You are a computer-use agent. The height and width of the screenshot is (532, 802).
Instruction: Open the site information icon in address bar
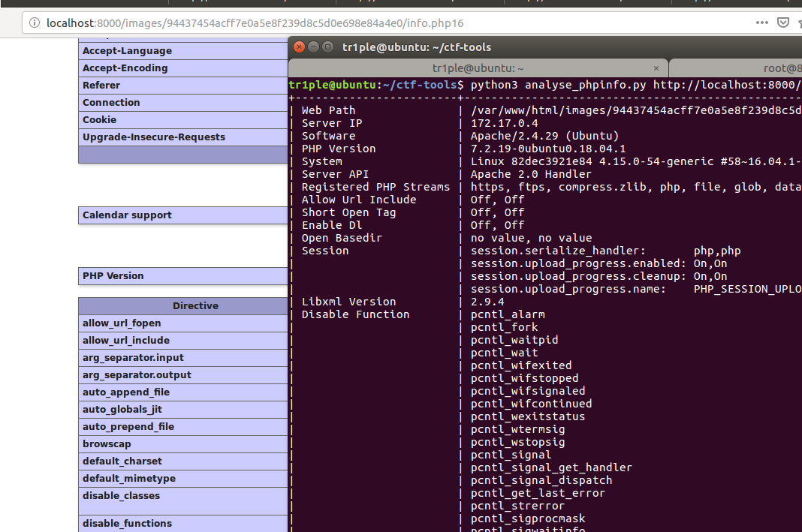pyautogui.click(x=35, y=23)
